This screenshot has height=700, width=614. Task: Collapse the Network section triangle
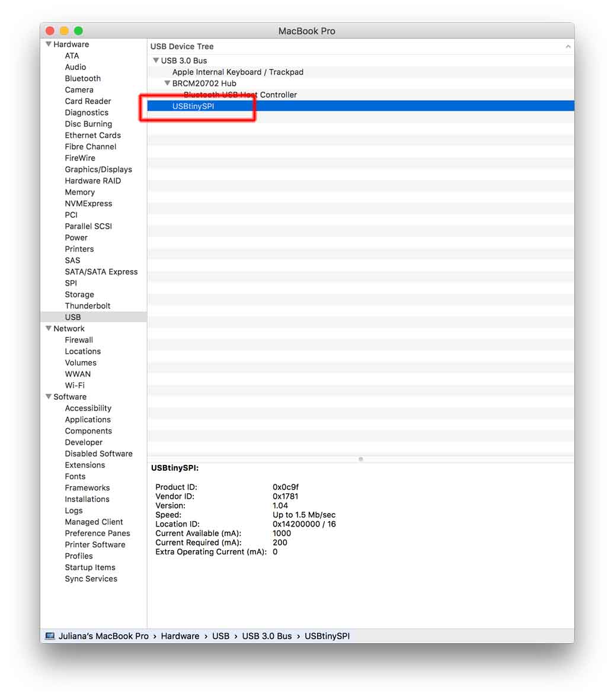[48, 328]
